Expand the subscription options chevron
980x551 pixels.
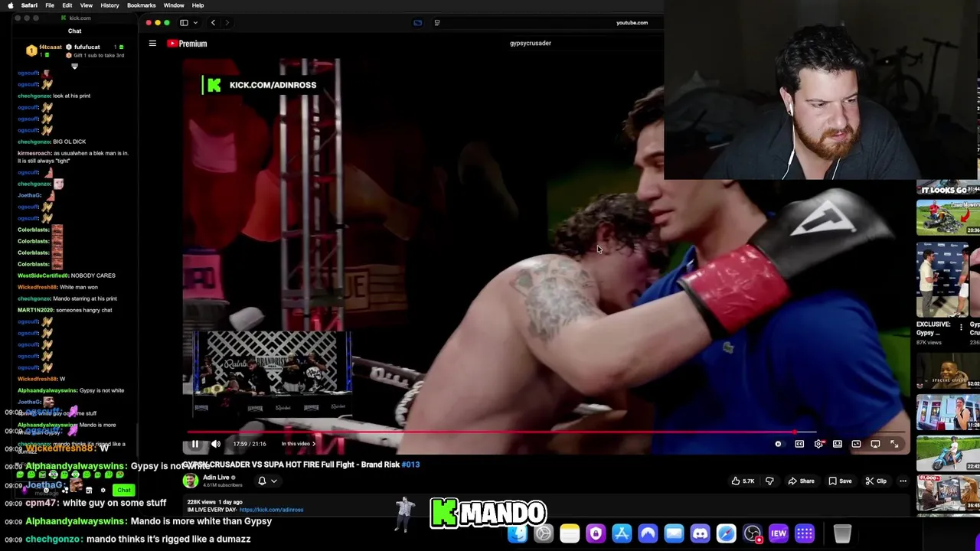pos(273,481)
